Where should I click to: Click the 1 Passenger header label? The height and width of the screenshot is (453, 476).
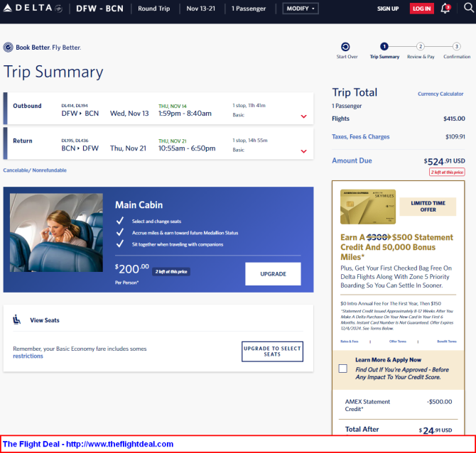click(x=249, y=9)
